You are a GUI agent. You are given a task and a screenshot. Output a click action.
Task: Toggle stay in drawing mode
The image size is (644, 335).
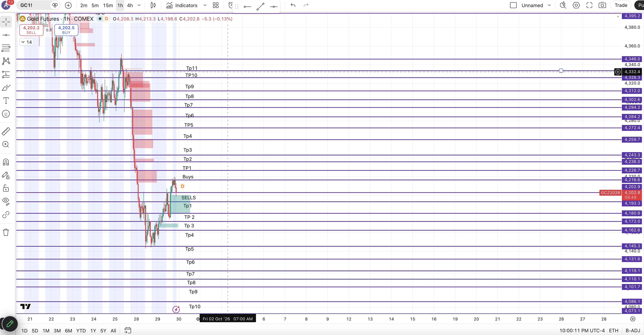tap(6, 175)
